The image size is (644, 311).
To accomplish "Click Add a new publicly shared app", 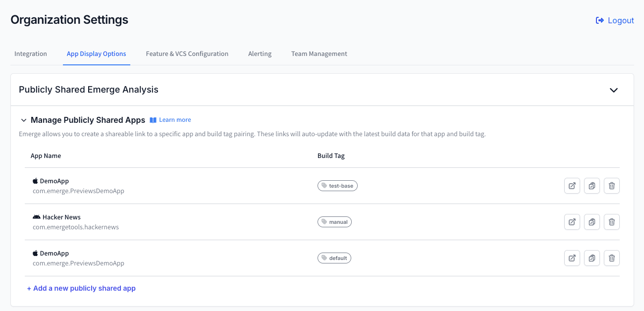I will pos(81,288).
